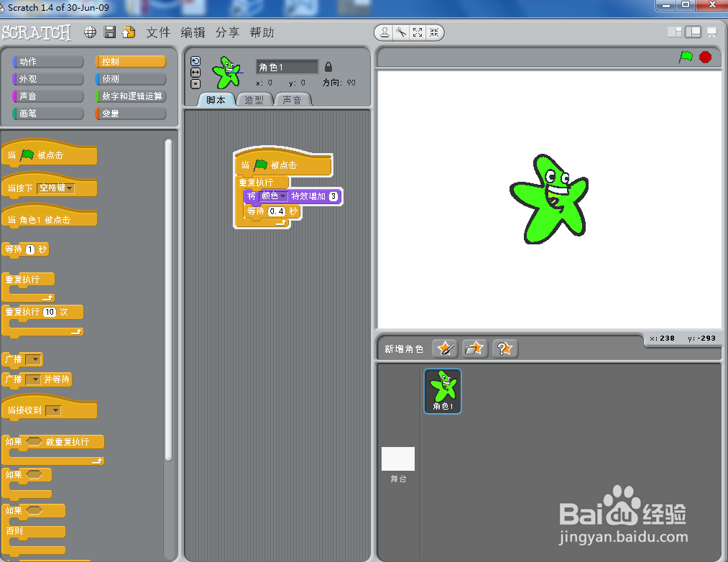The image size is (728, 562).
Task: Click the value 3 in effect block
Action: pos(333,196)
